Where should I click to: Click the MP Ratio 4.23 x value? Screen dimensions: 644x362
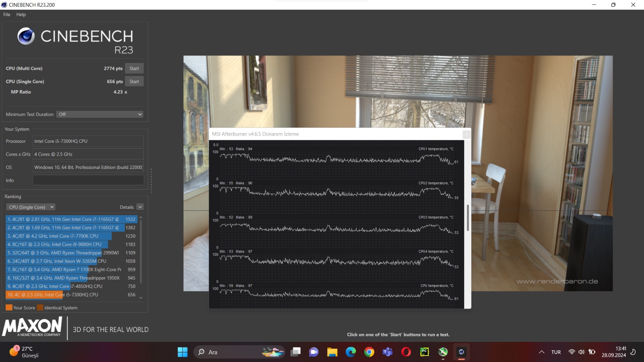point(120,92)
